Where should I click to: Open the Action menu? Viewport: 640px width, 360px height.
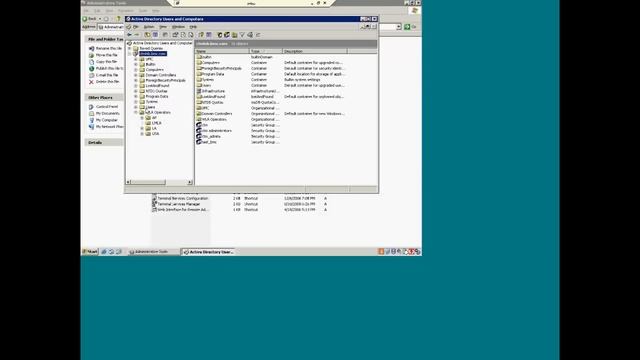pyautogui.click(x=149, y=27)
